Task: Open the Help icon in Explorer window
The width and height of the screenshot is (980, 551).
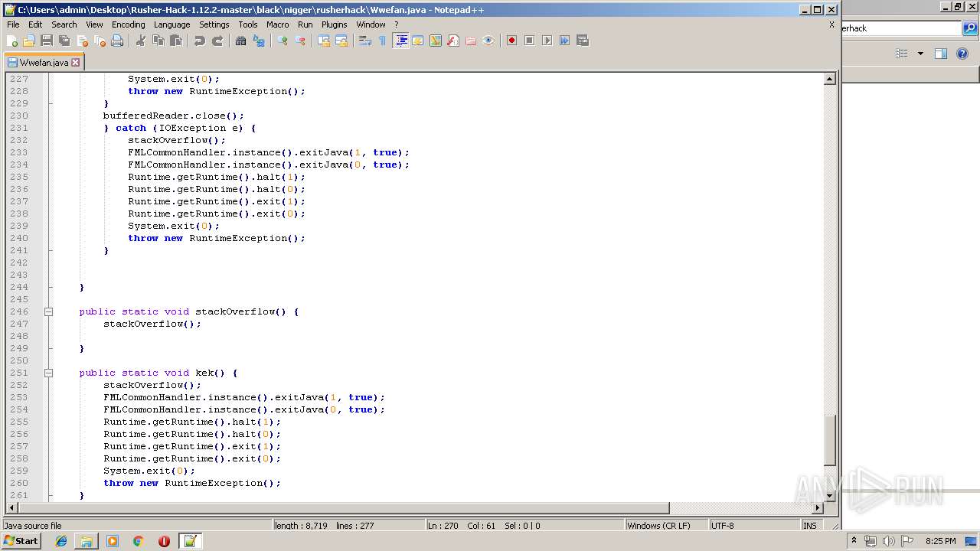Action: 963,54
